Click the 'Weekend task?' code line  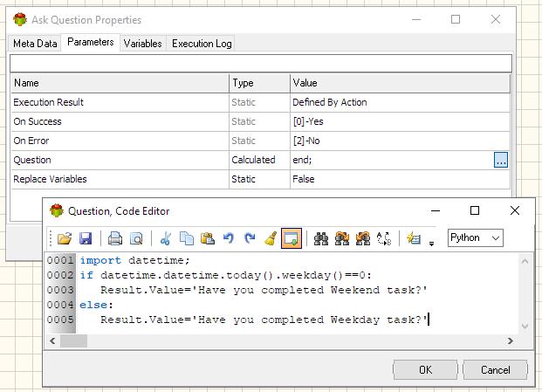264,290
